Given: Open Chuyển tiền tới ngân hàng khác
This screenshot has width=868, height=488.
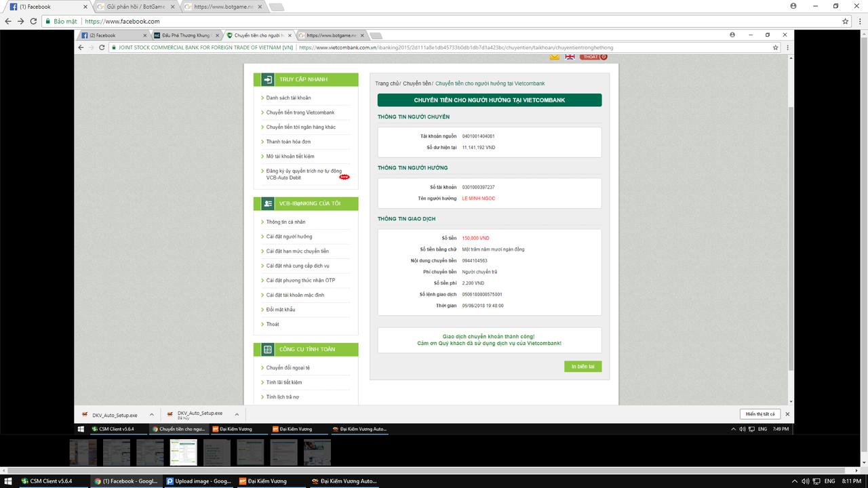Looking at the screenshot, I should [300, 127].
